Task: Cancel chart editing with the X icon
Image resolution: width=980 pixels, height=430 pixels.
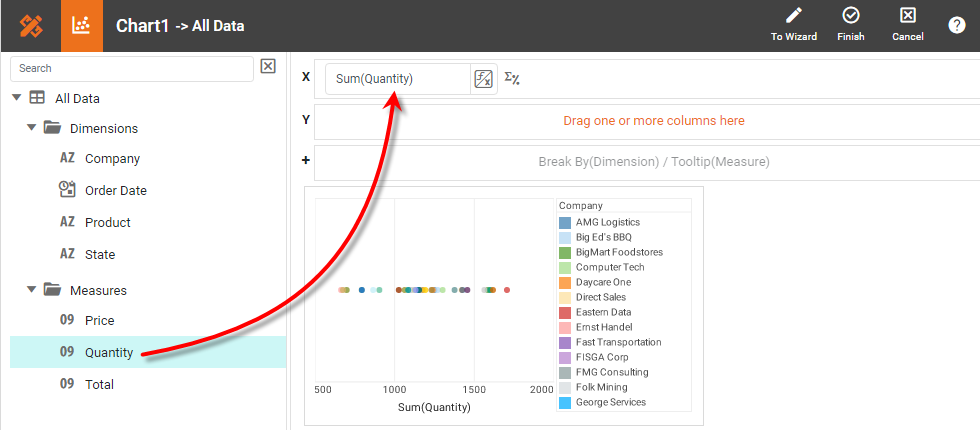Action: (x=907, y=15)
